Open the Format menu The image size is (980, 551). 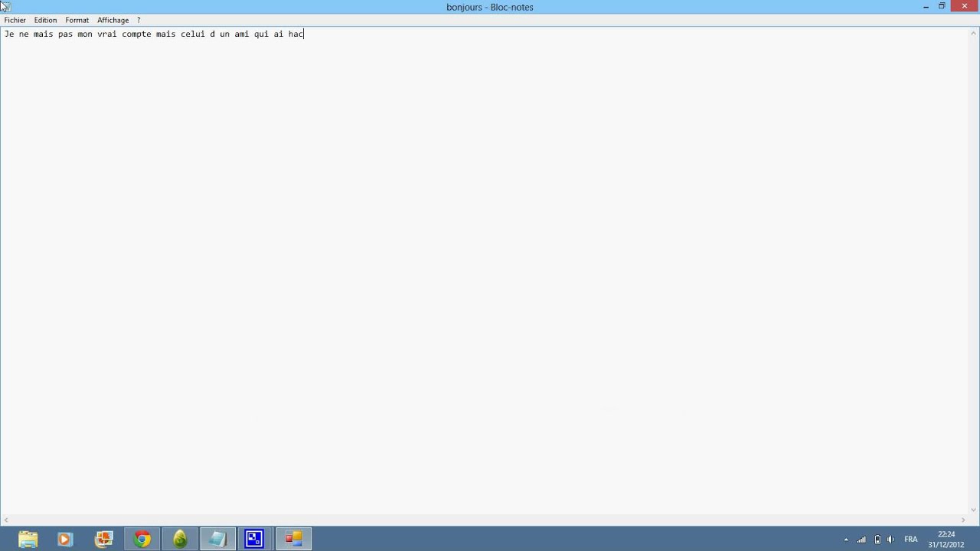point(77,20)
